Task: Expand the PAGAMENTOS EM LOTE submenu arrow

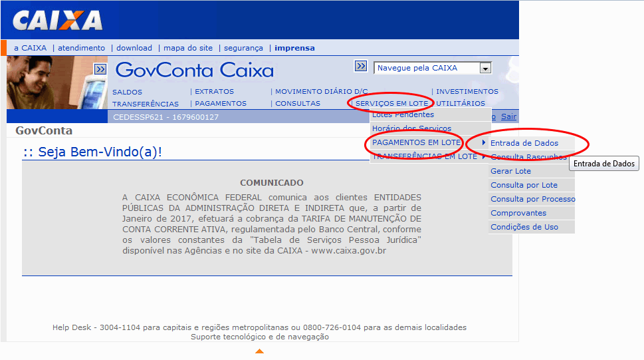Action: [x=484, y=142]
